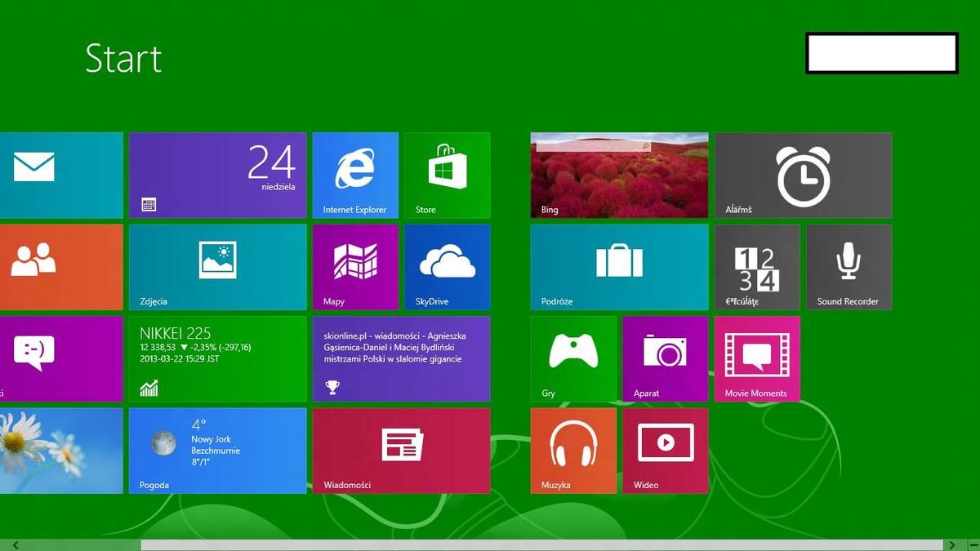This screenshot has height=551, width=980.
Task: Open the Muzyka headphones tile
Action: pyautogui.click(x=573, y=451)
